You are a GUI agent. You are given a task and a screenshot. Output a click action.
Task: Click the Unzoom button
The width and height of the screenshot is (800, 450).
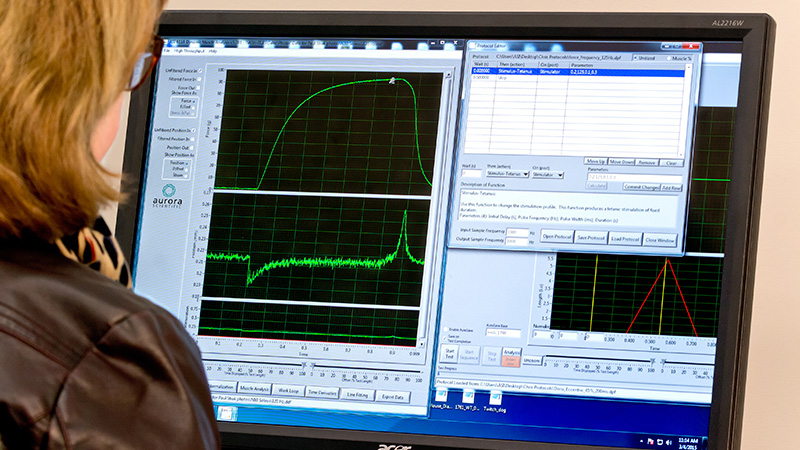click(x=531, y=360)
